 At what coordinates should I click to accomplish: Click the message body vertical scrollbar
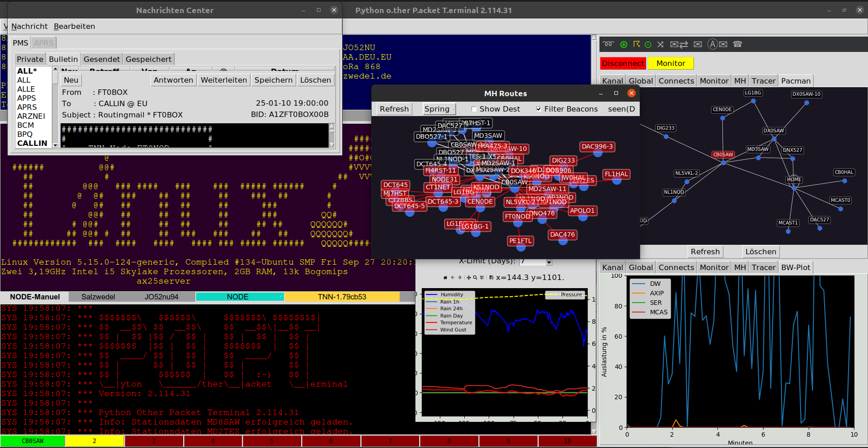coord(332,135)
